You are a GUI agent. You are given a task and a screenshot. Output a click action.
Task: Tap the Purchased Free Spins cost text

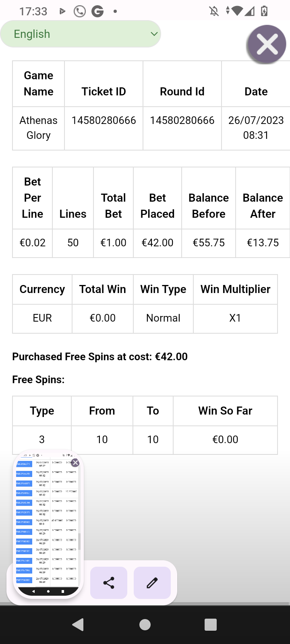pos(100,357)
